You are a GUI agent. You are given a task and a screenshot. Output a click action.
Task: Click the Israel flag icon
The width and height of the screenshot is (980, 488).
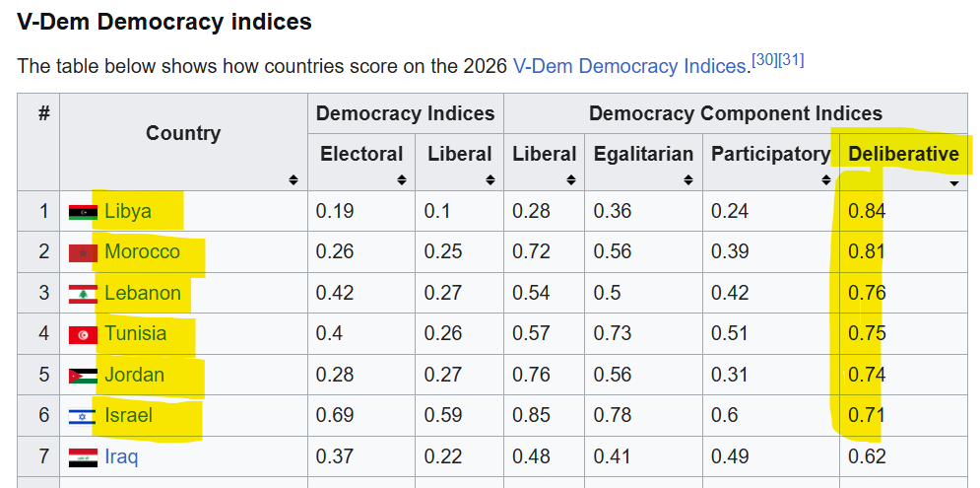(83, 417)
